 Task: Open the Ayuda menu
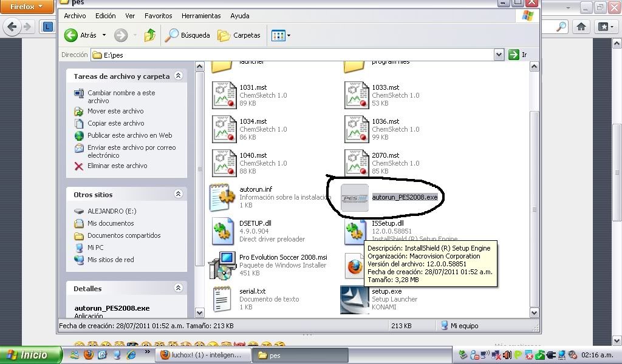click(x=239, y=16)
